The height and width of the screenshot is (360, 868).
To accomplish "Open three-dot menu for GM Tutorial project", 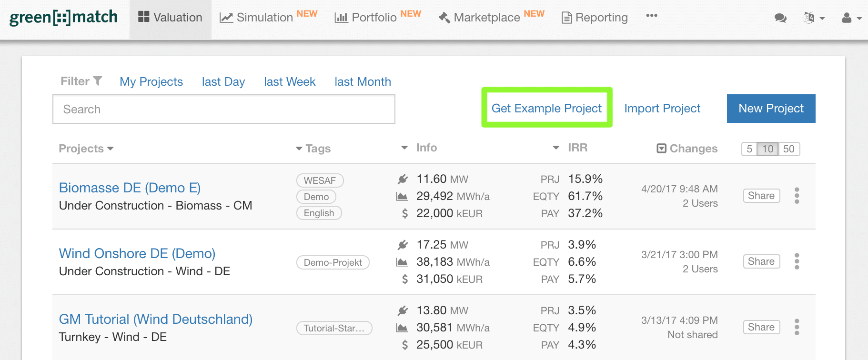I will tap(797, 327).
